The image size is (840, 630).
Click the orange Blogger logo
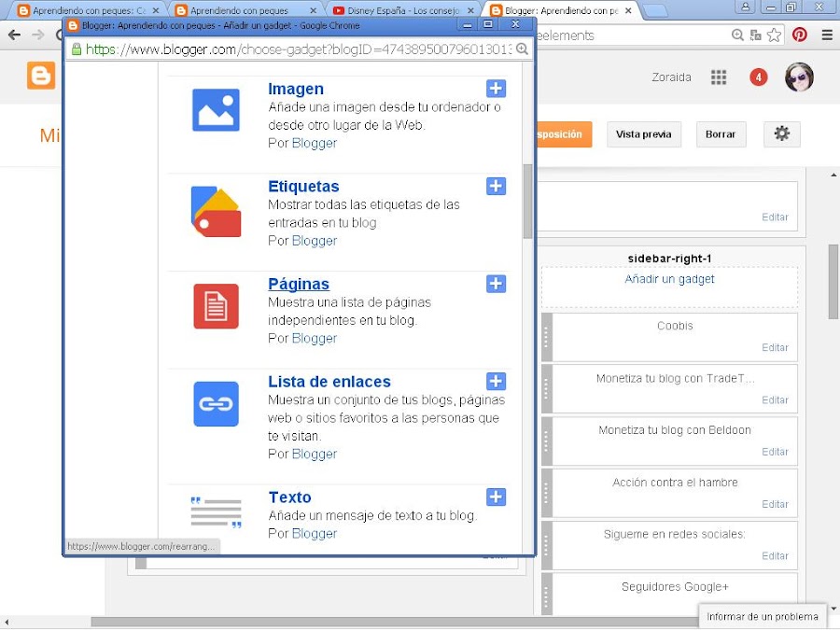pos(41,76)
